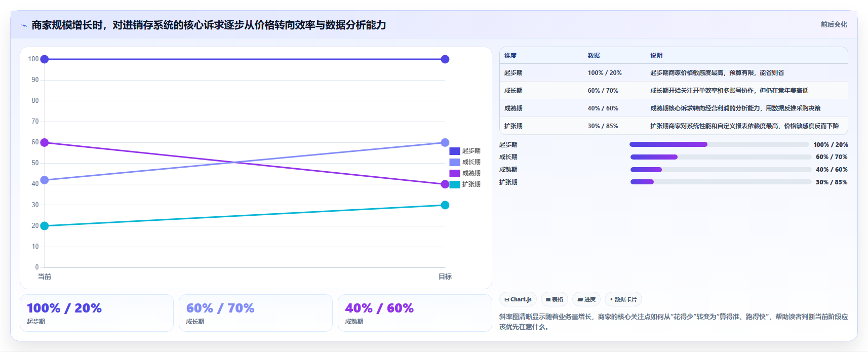This screenshot has height=352, width=868.
Task: Click the 起步期 data point at 当前
Action: point(45,59)
